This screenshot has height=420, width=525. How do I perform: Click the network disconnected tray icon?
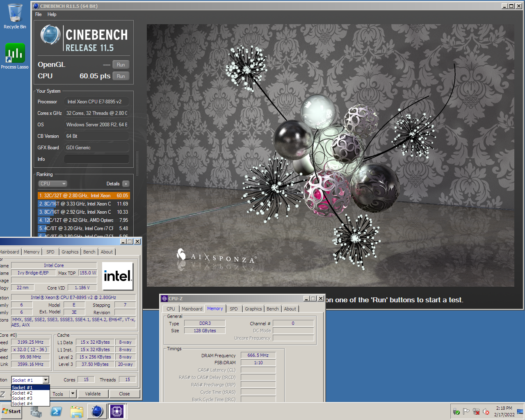coord(476,411)
